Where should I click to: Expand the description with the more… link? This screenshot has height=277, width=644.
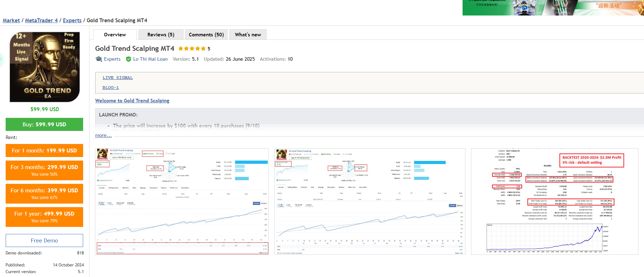coord(103,136)
